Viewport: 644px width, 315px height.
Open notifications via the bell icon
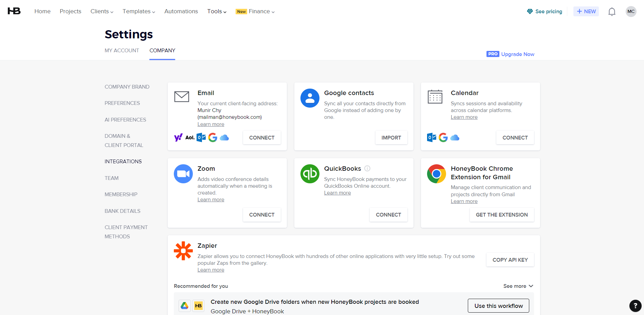coord(612,11)
